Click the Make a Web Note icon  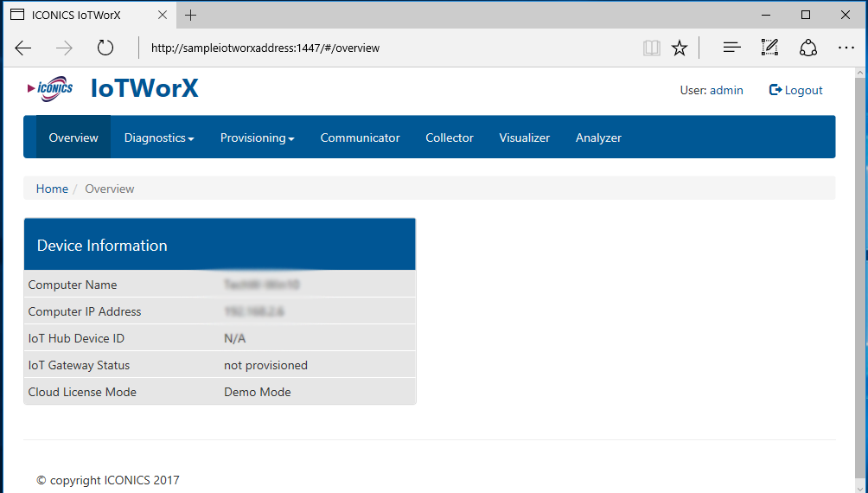pyautogui.click(x=769, y=48)
